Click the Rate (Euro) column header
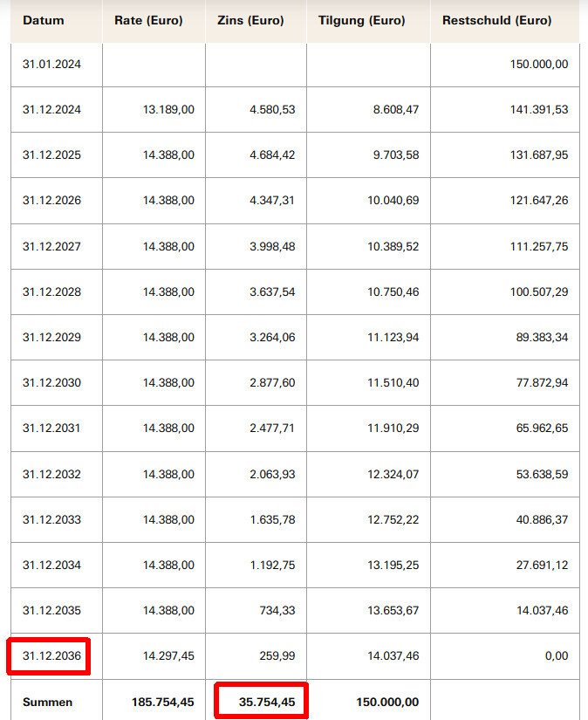Screen dimensions: 588x720 tap(148, 20)
